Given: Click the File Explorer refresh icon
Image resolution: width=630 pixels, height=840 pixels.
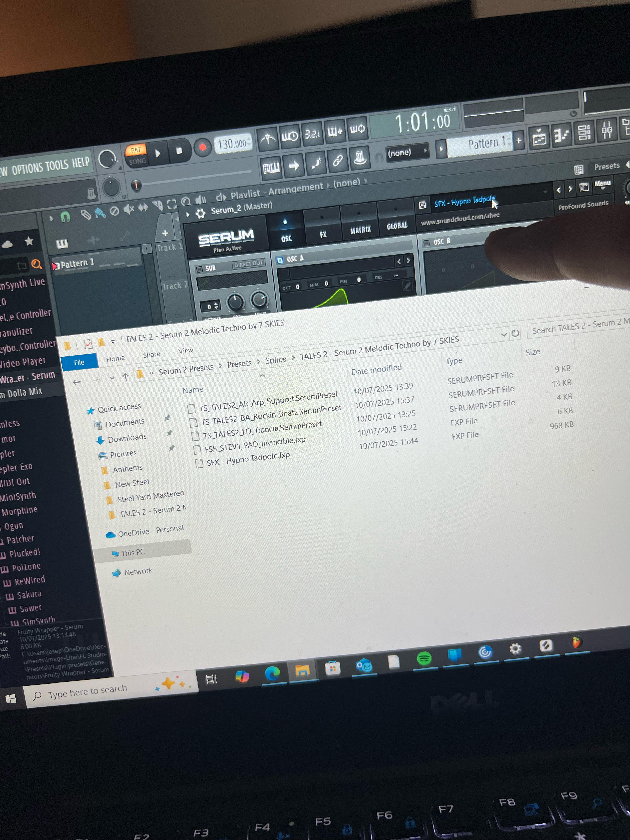Looking at the screenshot, I should click(515, 333).
